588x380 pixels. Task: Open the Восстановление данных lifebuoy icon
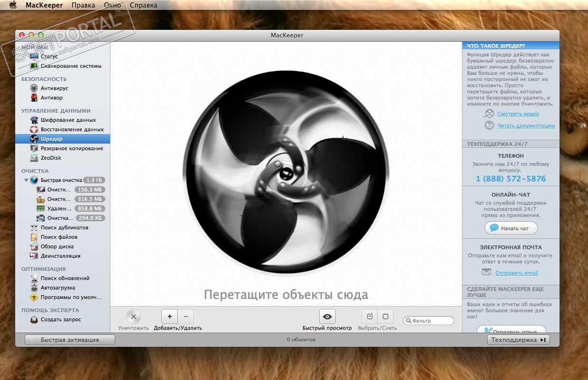point(34,129)
